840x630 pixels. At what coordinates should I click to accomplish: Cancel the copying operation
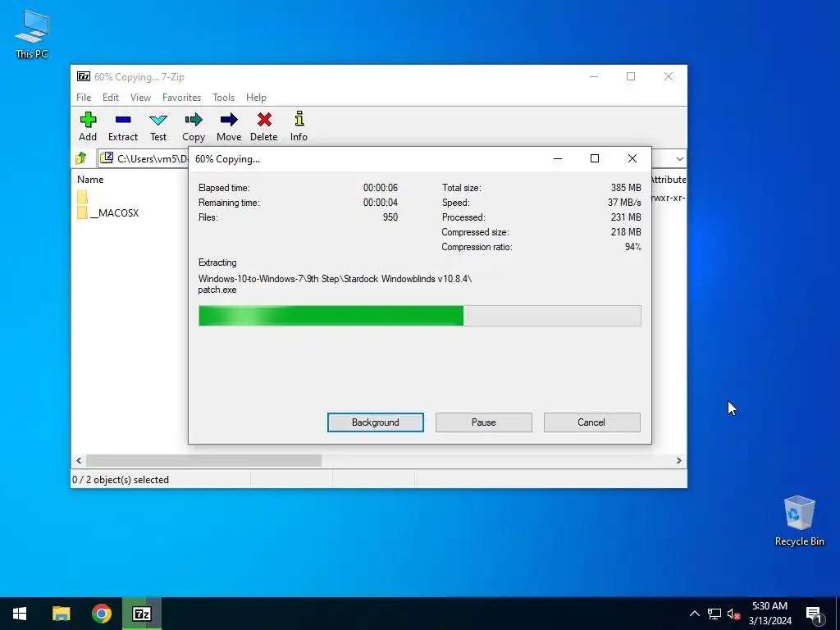[592, 422]
